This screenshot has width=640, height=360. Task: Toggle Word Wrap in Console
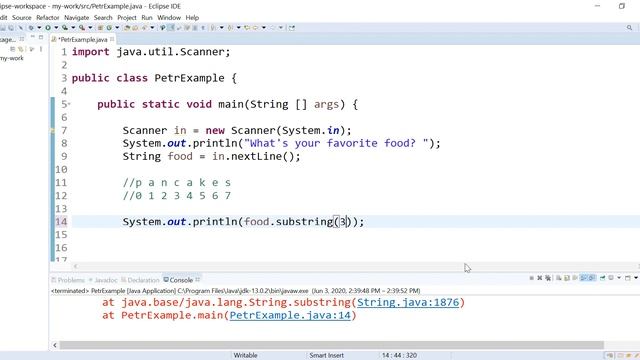[x=575, y=278]
